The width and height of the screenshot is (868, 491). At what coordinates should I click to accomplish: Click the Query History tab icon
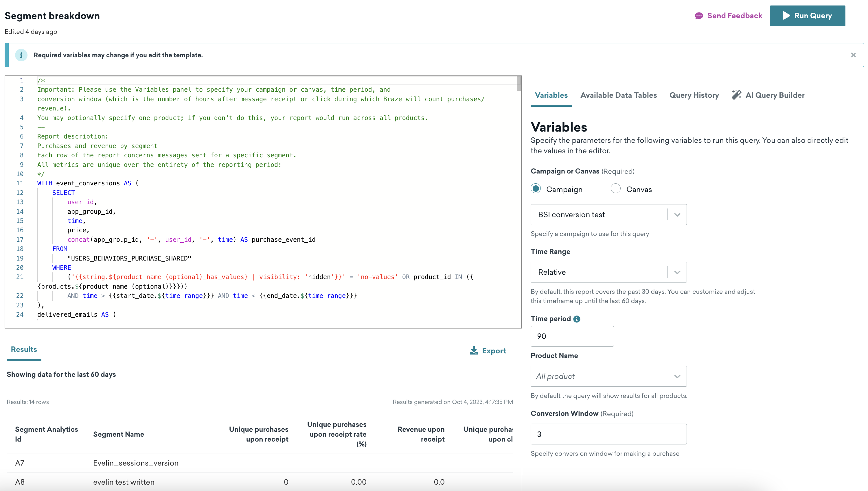694,95
